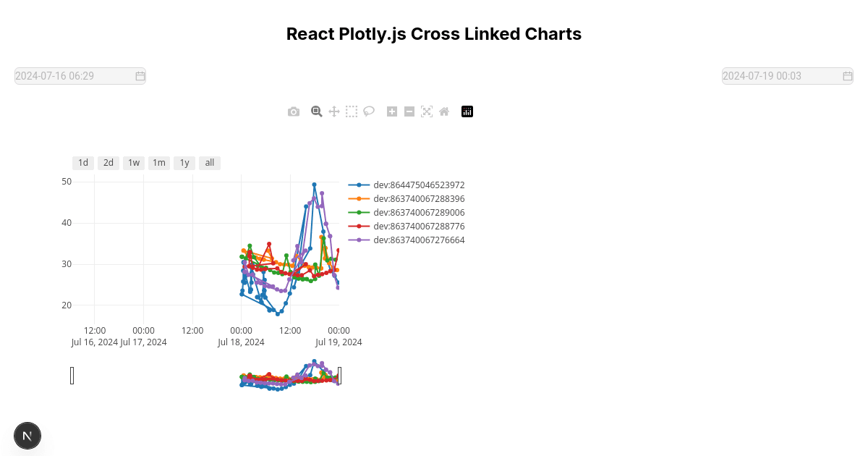Viewport: 868px width, 456px height.
Task: Click the camera icon to download plot
Action: tap(294, 111)
